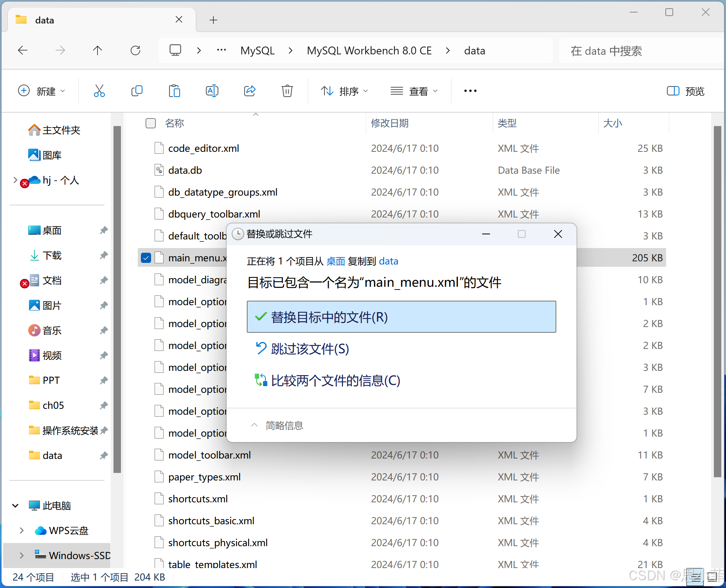Click MySQL breadcrumb in address bar
Screen dimensions: 726x588
258,50
